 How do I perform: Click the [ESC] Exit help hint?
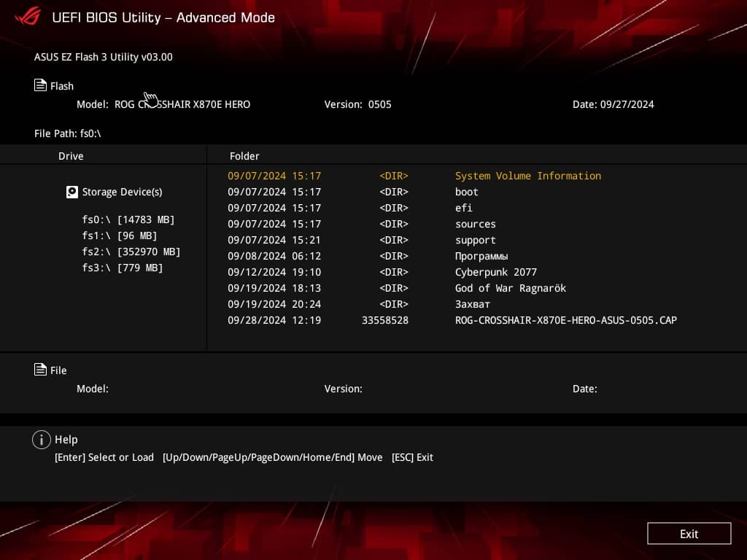tap(413, 457)
